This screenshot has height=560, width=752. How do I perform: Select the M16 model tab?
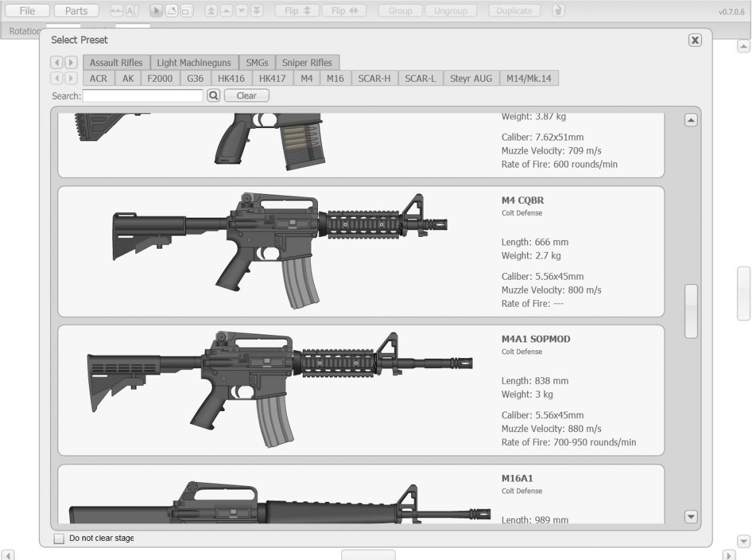tap(335, 78)
